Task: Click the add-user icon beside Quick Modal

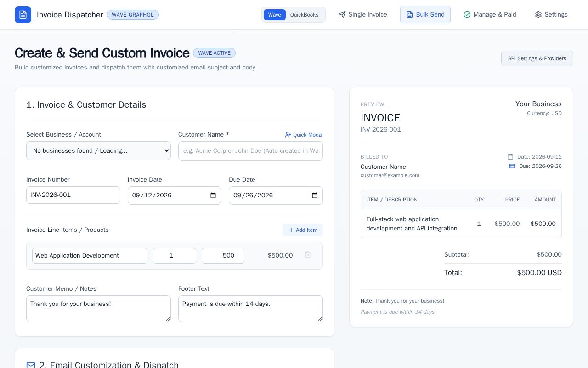Action: [288, 135]
